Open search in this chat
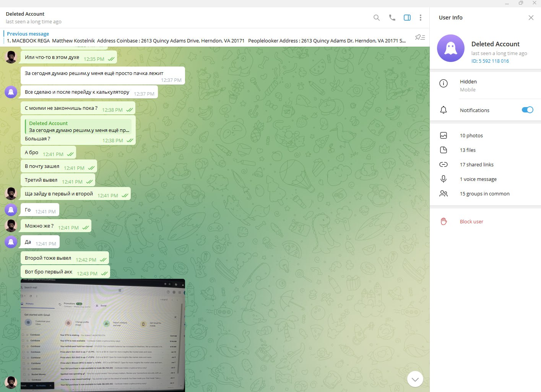This screenshot has width=541, height=392. pyautogui.click(x=377, y=18)
